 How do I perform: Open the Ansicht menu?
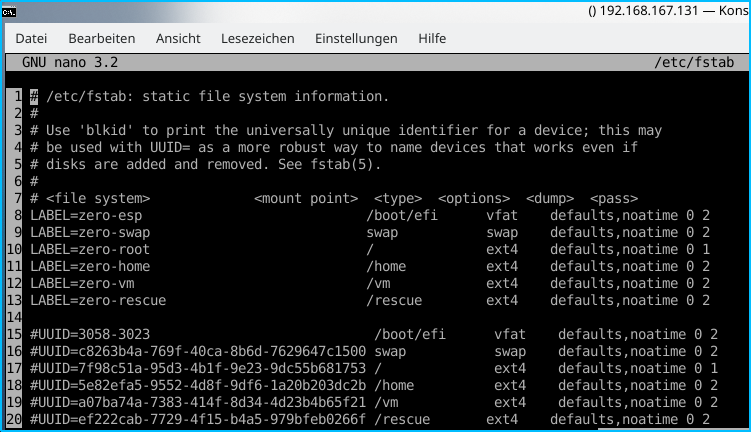point(178,39)
